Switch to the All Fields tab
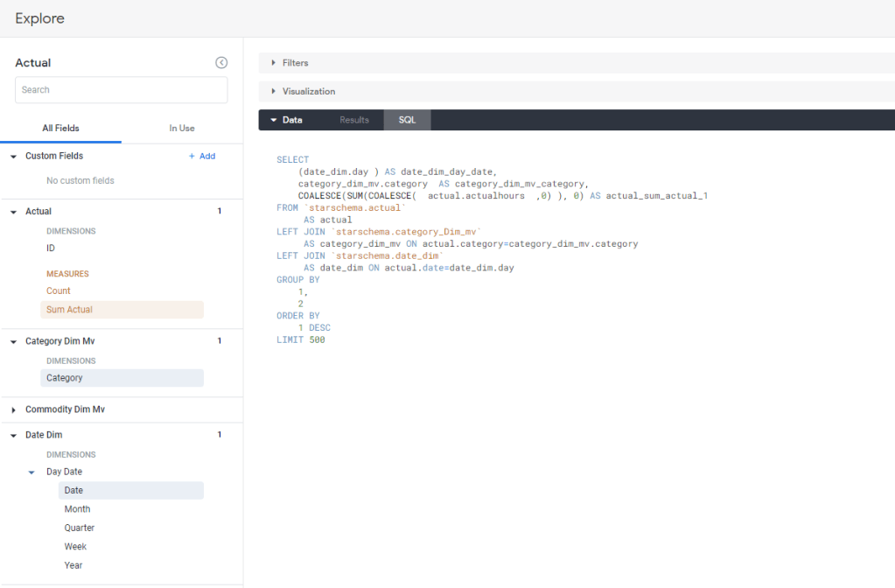This screenshot has width=895, height=588. (60, 129)
